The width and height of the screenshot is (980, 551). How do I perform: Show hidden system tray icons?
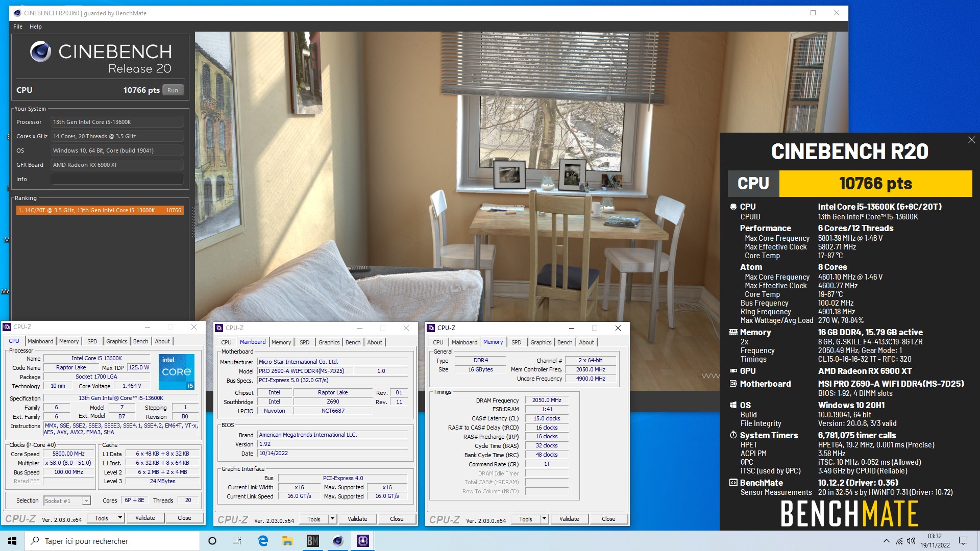886,541
